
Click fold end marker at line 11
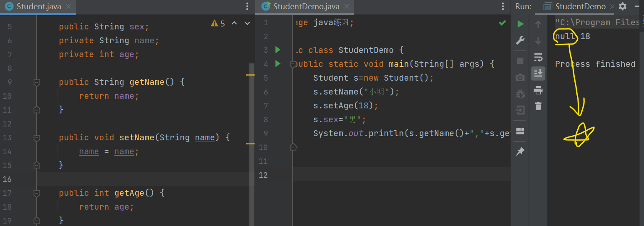pos(37,110)
